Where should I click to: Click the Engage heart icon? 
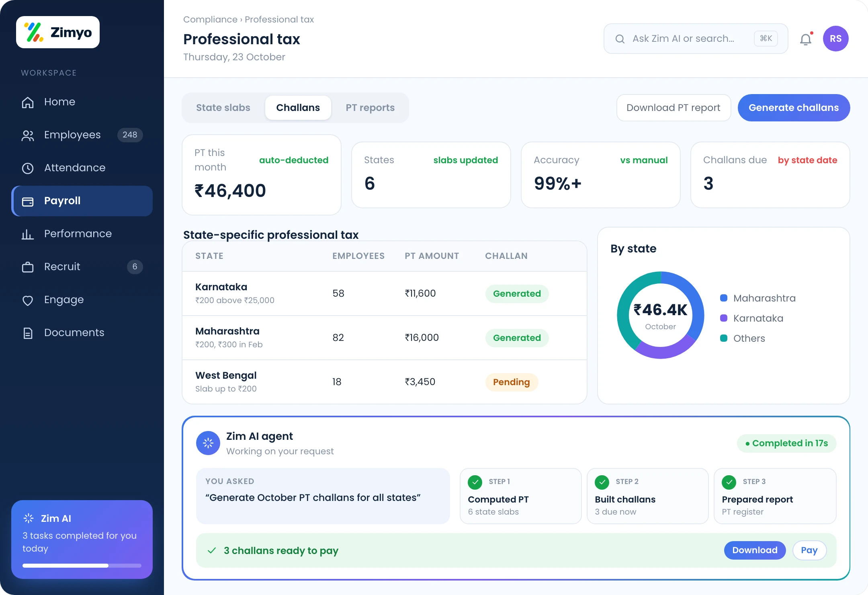(x=28, y=300)
